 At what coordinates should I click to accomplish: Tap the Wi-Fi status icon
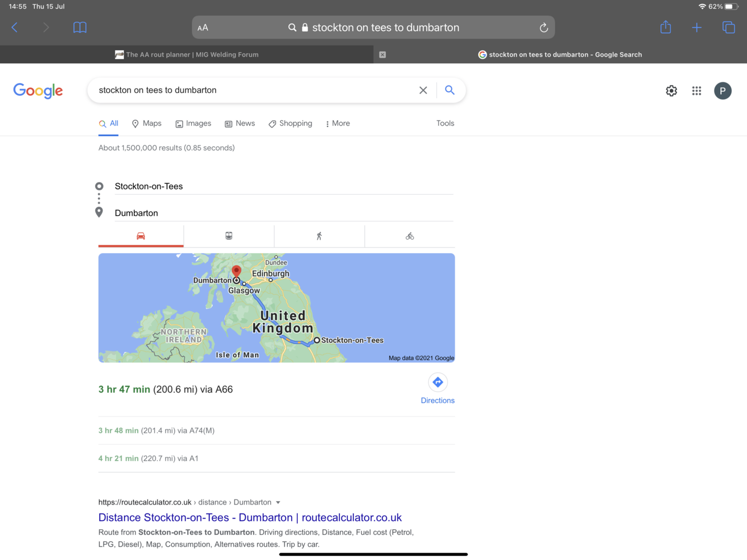tap(702, 6)
